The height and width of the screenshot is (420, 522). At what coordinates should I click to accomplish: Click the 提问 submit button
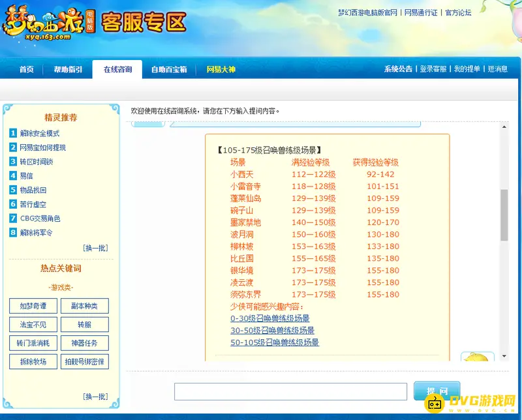click(437, 391)
